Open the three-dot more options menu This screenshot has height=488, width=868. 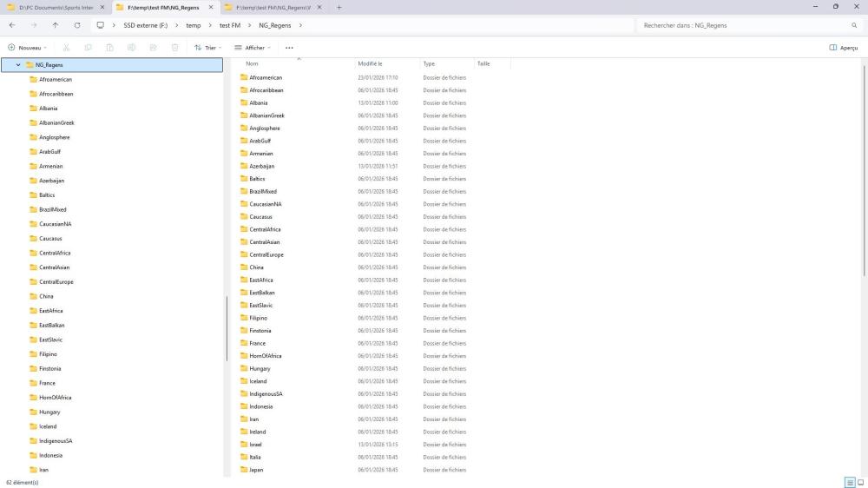pyautogui.click(x=289, y=48)
